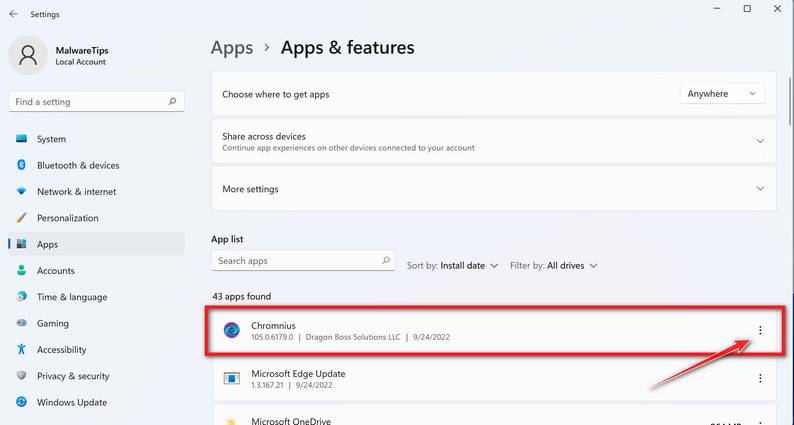
Task: Click the Search apps input field
Action: pos(295,260)
